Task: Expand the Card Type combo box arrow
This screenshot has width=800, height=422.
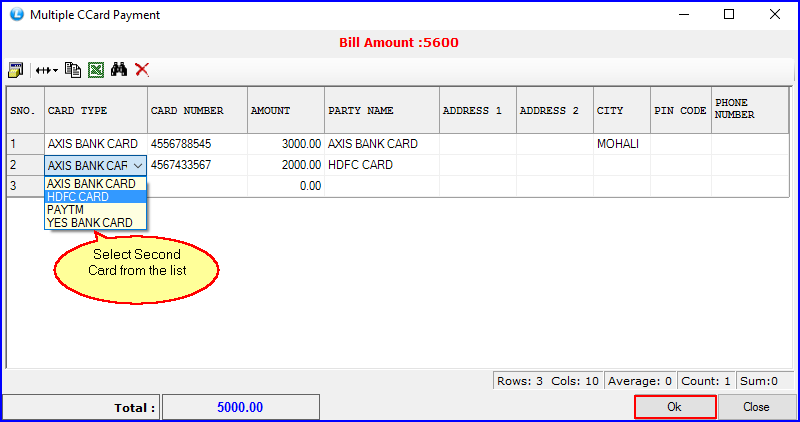Action: [x=138, y=165]
